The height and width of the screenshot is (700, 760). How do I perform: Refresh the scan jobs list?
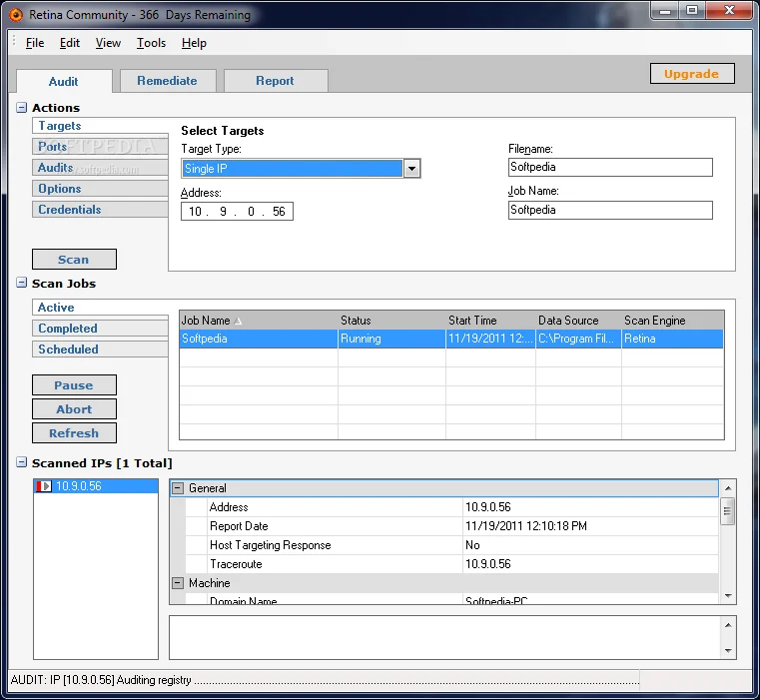click(74, 433)
